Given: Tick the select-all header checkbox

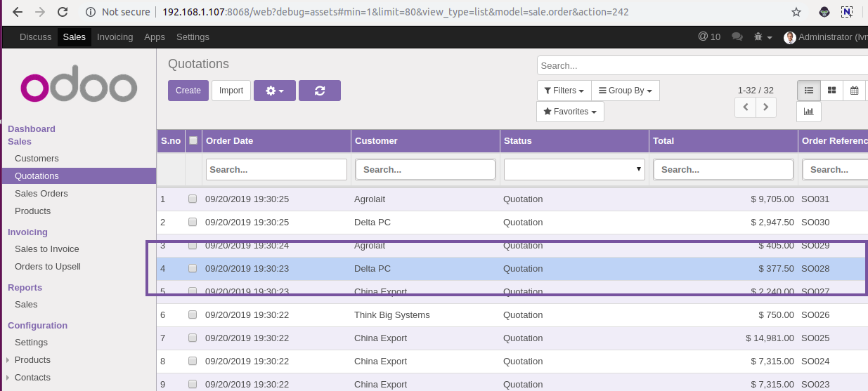Looking at the screenshot, I should point(193,140).
